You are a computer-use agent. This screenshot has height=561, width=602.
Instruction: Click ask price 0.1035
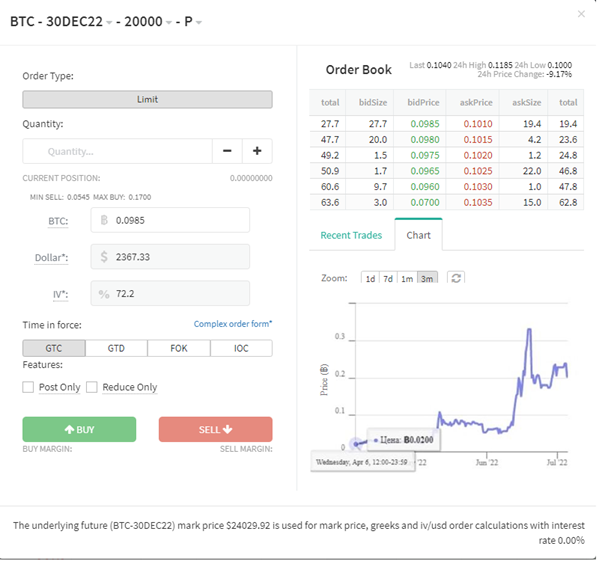click(x=478, y=202)
